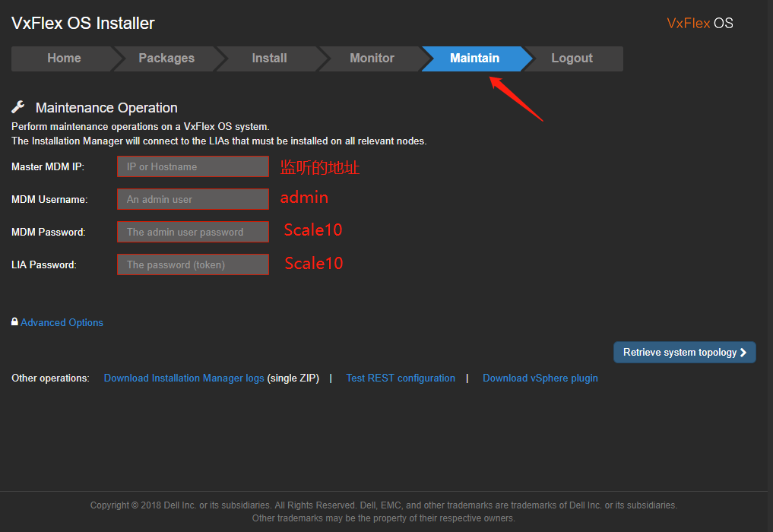773x532 pixels.
Task: Select the MDM Password field
Action: (193, 232)
